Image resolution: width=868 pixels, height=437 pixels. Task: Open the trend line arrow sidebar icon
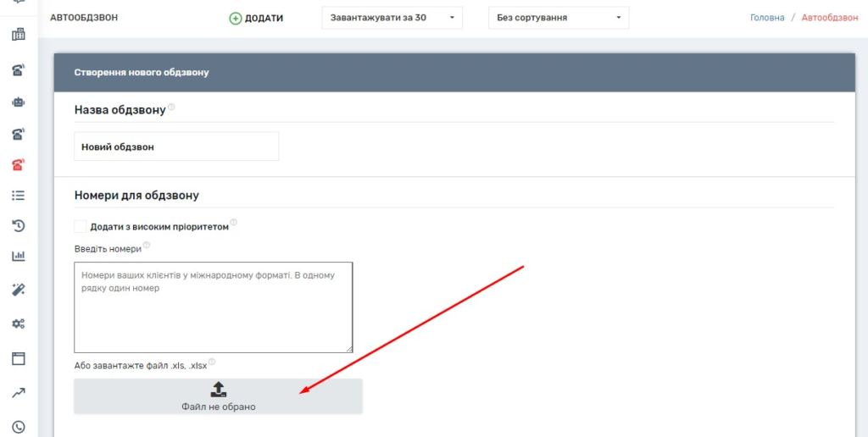pyautogui.click(x=18, y=392)
